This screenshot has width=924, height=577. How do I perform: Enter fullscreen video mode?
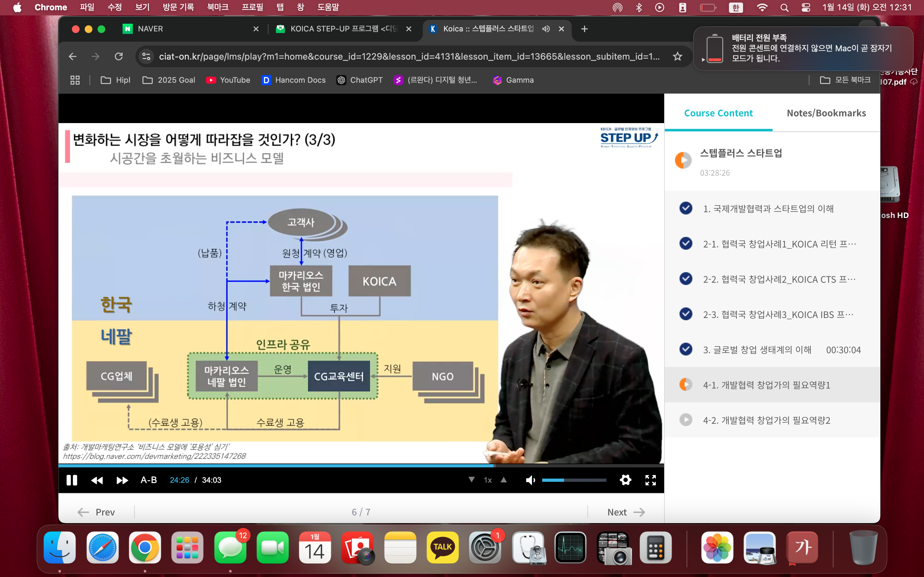coord(651,480)
